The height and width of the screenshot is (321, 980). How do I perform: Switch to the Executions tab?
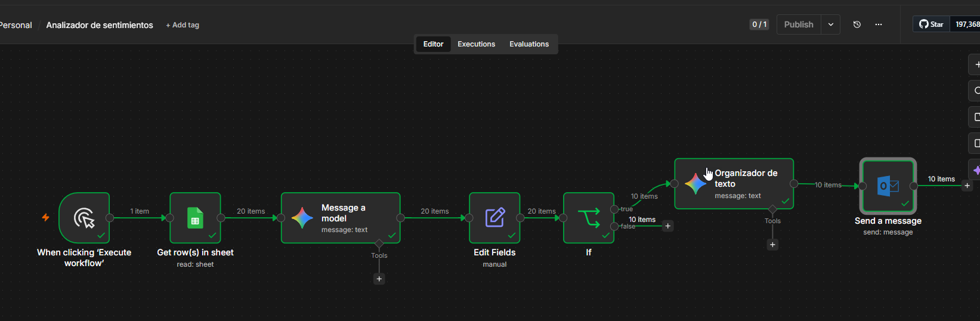tap(476, 44)
